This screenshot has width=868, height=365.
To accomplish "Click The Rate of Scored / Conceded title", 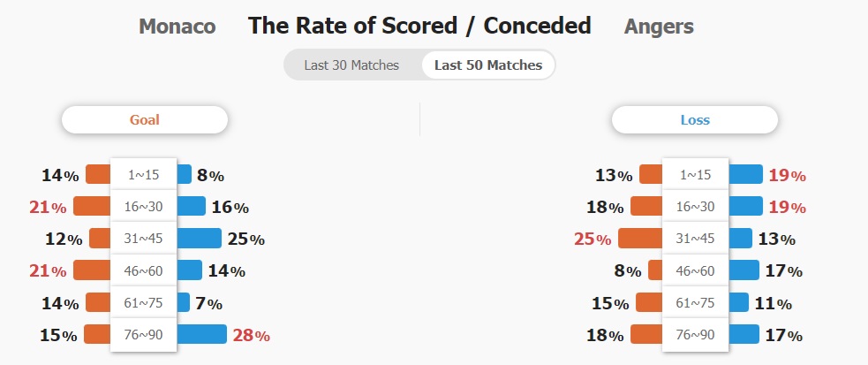I will pyautogui.click(x=419, y=26).
